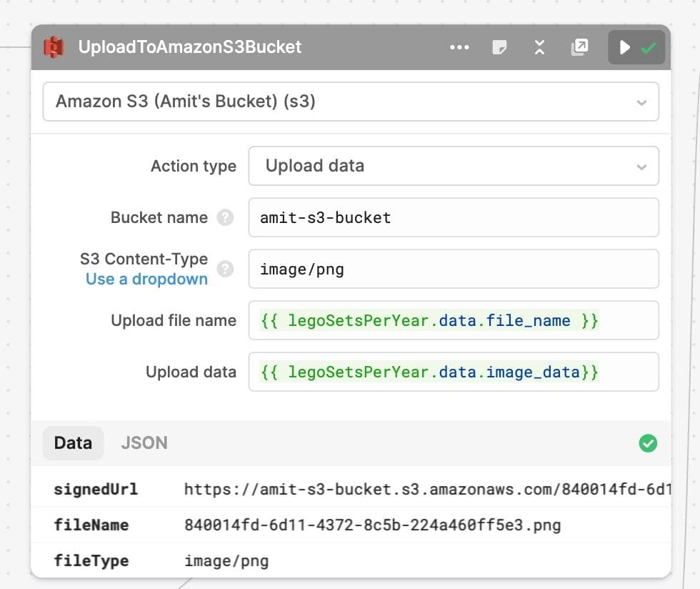Open the node options ellipsis menu

tap(459, 47)
